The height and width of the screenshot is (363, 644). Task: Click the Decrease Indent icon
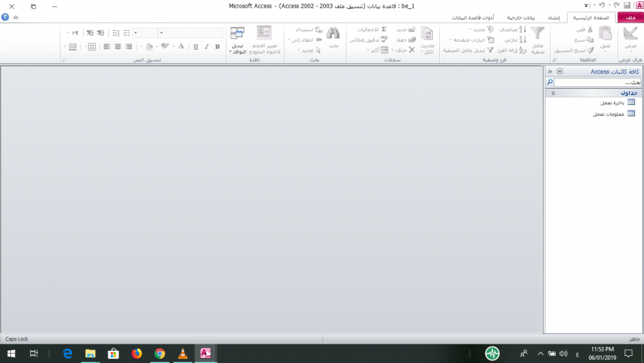coord(100,33)
